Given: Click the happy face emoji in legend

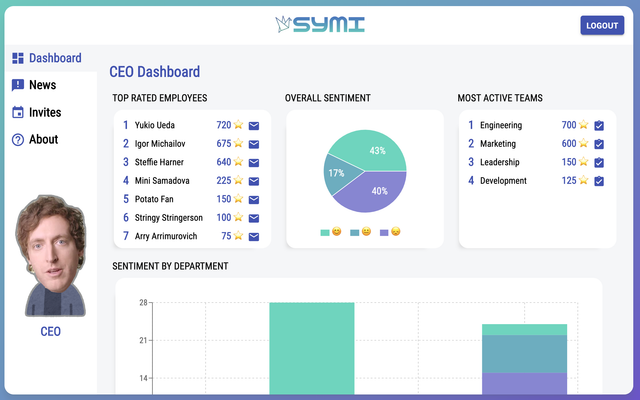Looking at the screenshot, I should point(336,231).
